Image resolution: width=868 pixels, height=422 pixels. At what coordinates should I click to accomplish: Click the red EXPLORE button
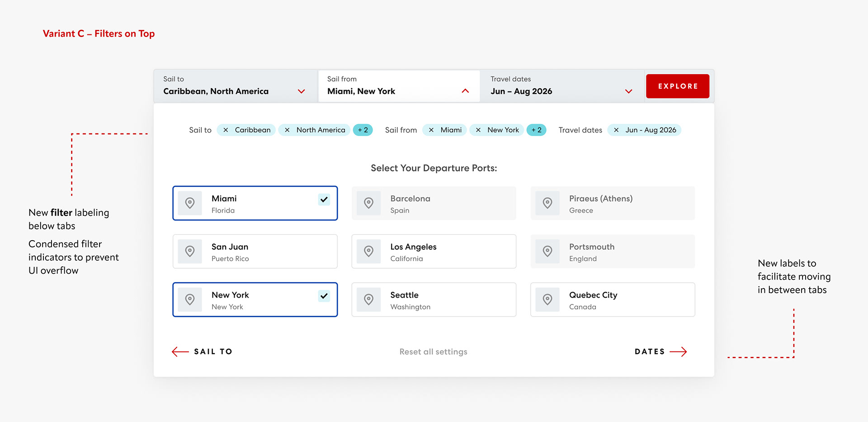[678, 86]
